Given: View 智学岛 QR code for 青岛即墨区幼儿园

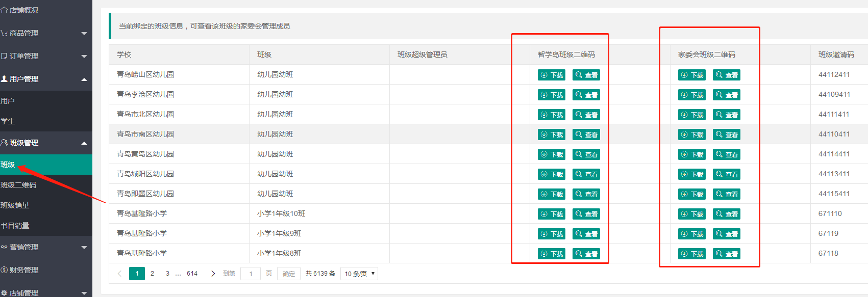Looking at the screenshot, I should [x=586, y=194].
